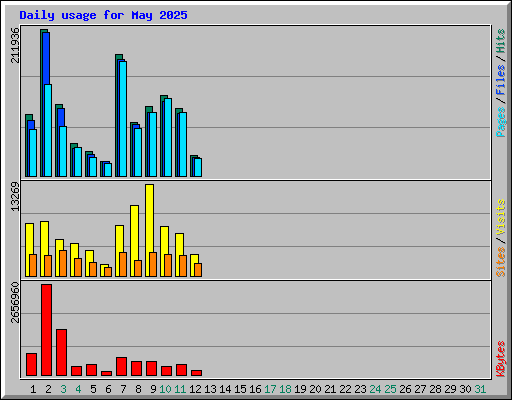Image resolution: width=512 pixels, height=400 pixels.
Task: Click day label 19 on the x-axis
Action: [300, 389]
